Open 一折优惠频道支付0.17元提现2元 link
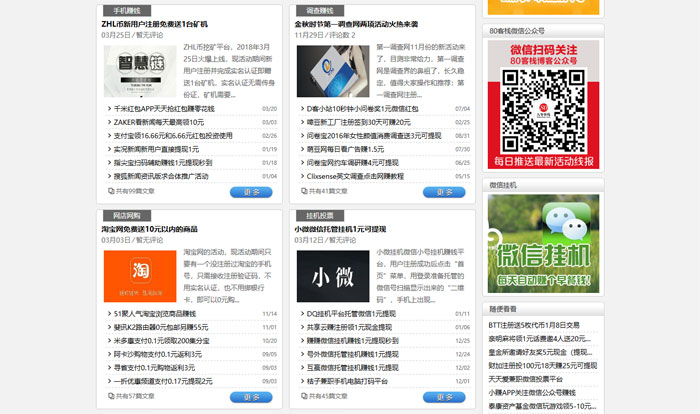This screenshot has width=700, height=414. click(163, 381)
